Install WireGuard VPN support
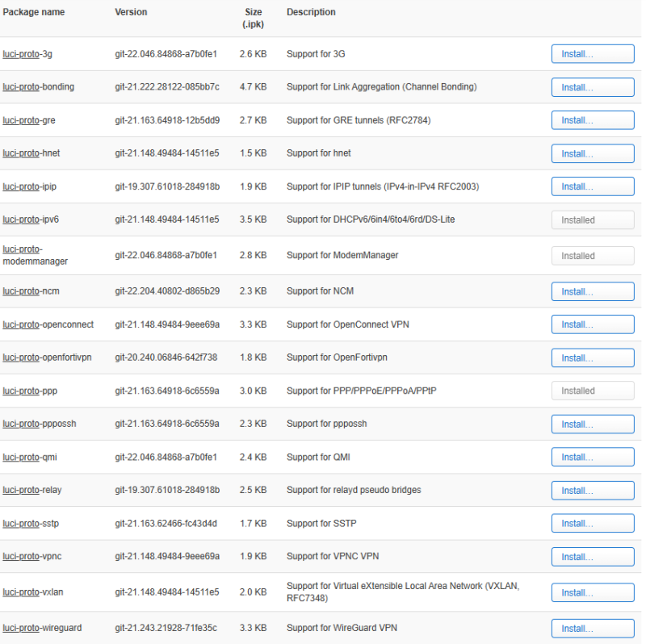The height and width of the screenshot is (644, 646). pos(592,629)
